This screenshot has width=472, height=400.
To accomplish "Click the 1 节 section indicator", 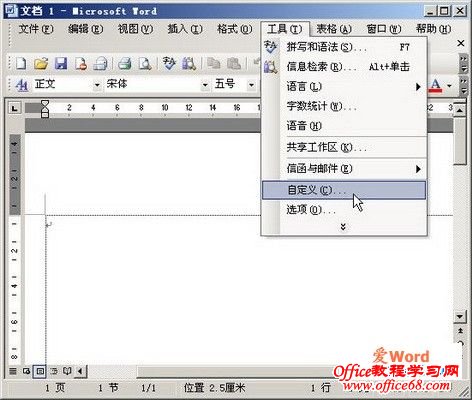I will pyautogui.click(x=108, y=388).
